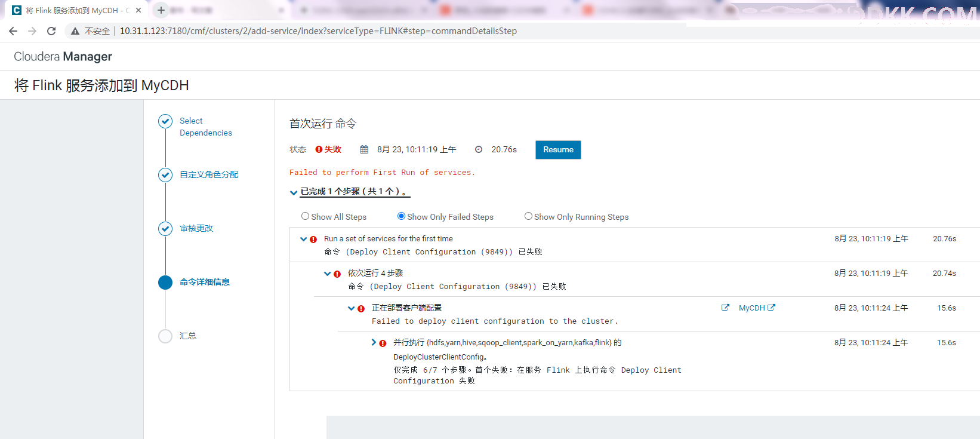Click the completed 审核更改 step circle

click(x=165, y=229)
